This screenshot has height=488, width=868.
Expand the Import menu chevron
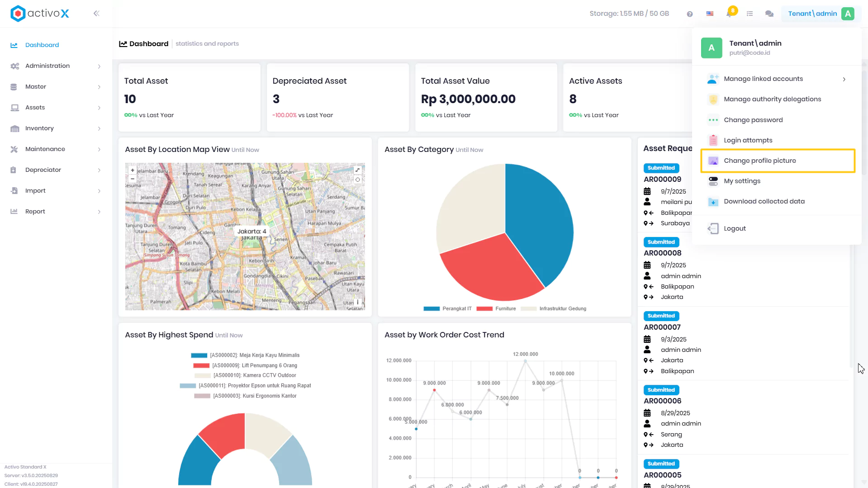coord(99,191)
